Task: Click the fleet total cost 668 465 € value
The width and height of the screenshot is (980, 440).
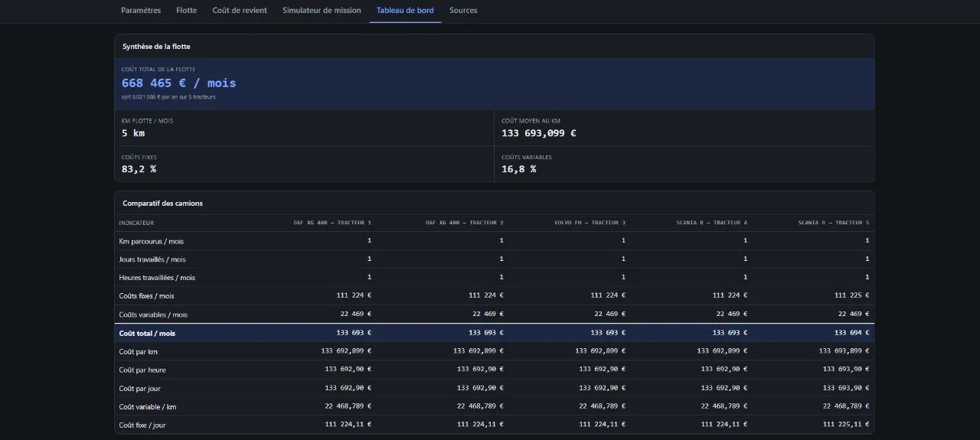Action: tap(178, 83)
